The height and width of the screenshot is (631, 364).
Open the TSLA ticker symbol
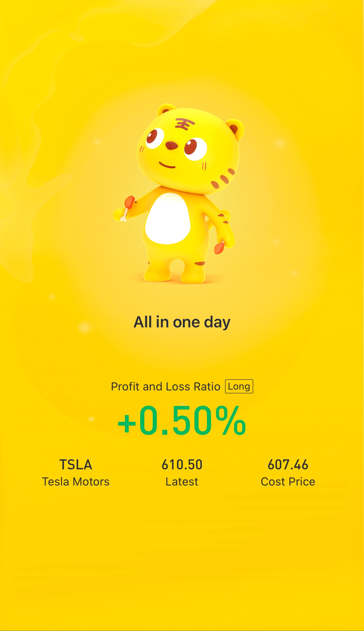coord(76,465)
